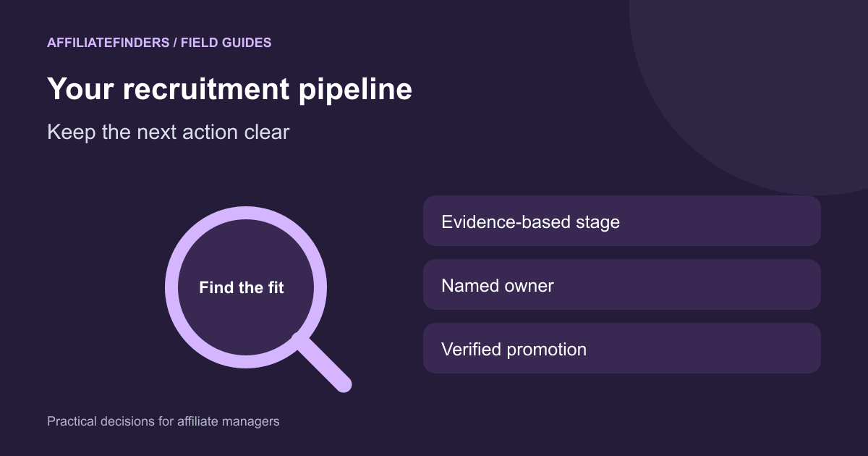Click the 'Your recruitment pipeline' title
This screenshot has height=456, width=868.
pos(230,89)
